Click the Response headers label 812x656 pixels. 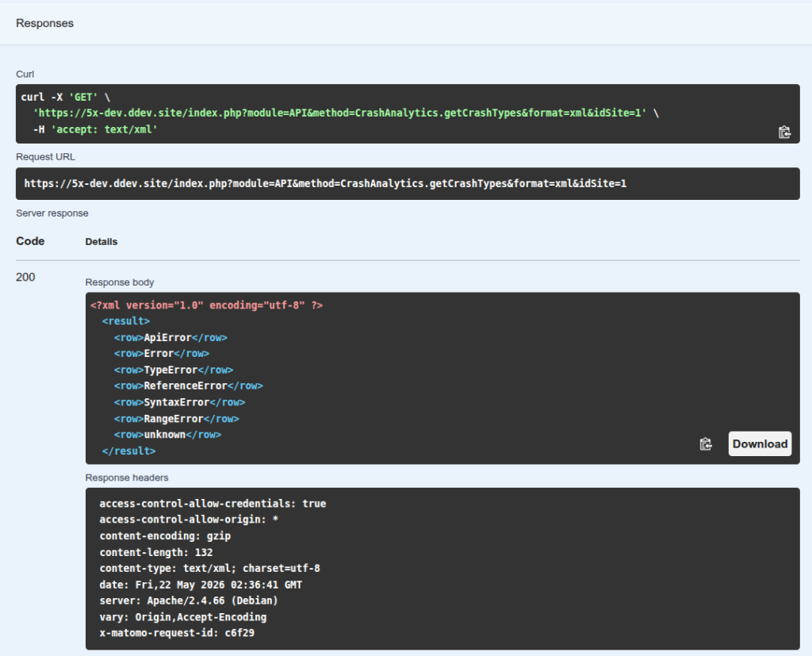tap(127, 478)
